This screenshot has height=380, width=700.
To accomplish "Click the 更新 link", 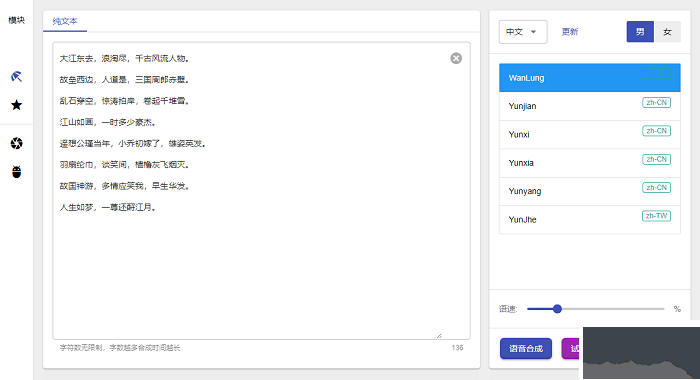I will click(x=570, y=32).
